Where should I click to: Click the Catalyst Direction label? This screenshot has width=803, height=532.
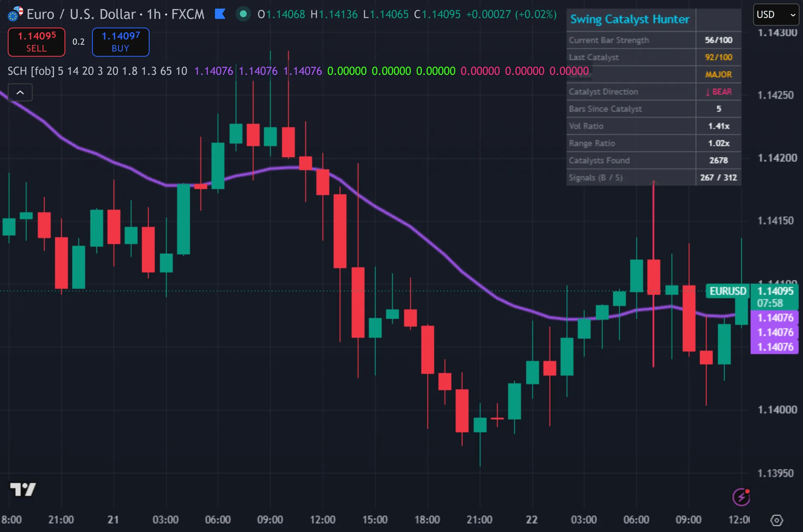click(603, 92)
